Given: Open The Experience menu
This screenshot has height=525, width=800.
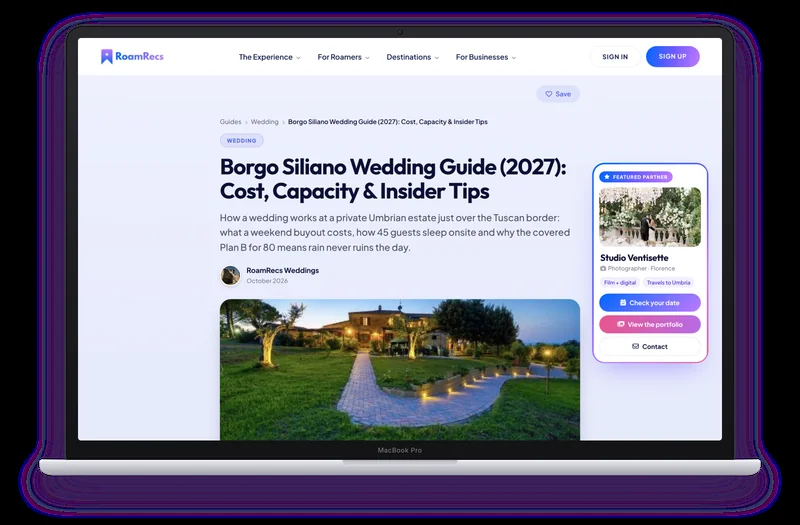Looking at the screenshot, I should 270,57.
